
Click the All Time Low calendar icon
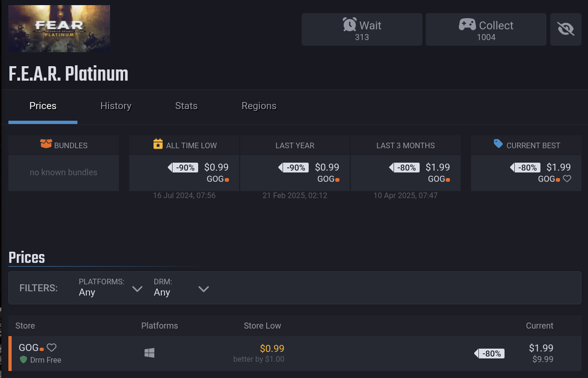[x=158, y=144]
